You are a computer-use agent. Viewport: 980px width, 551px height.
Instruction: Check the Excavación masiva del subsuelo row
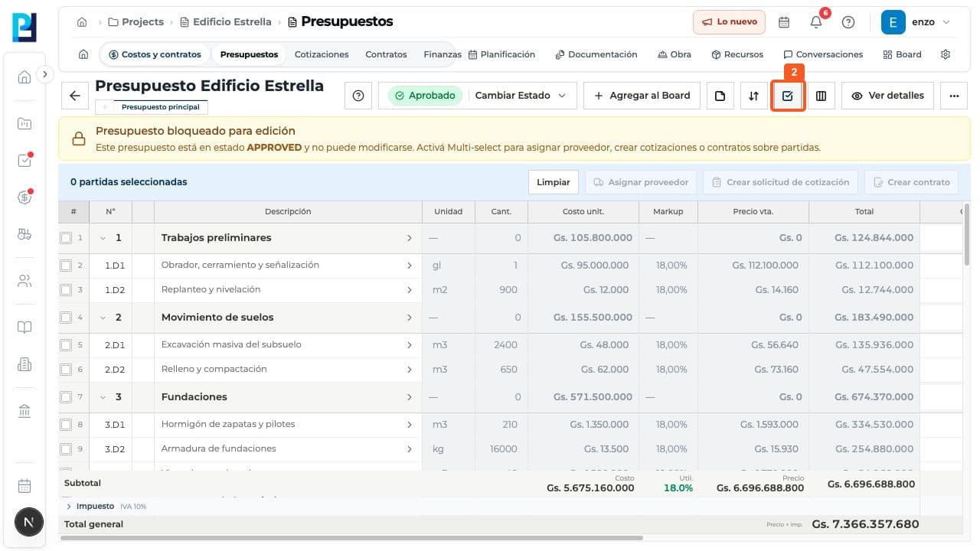point(66,345)
